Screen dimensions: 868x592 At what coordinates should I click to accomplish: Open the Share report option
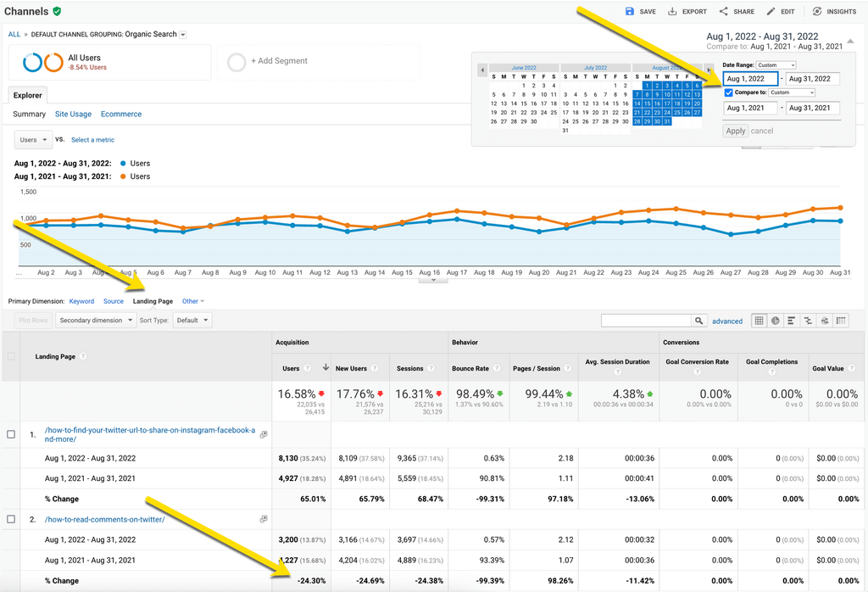point(723,12)
